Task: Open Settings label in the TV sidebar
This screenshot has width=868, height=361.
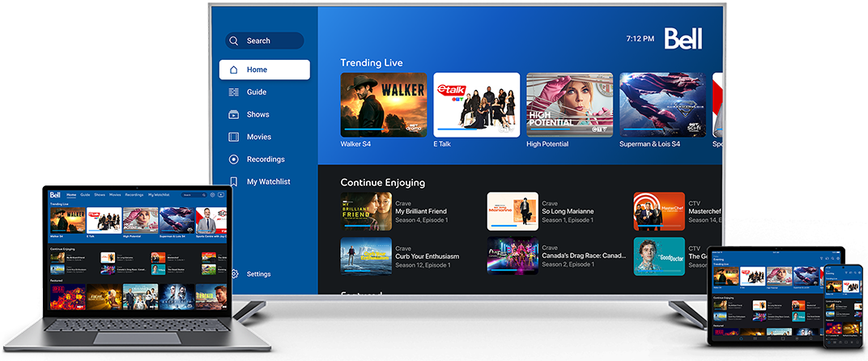Action: pyautogui.click(x=258, y=274)
